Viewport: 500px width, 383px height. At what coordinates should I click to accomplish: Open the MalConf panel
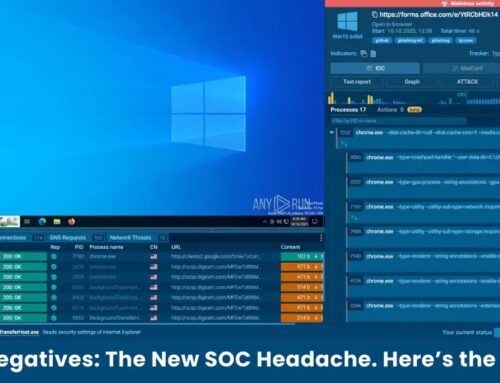(461, 68)
